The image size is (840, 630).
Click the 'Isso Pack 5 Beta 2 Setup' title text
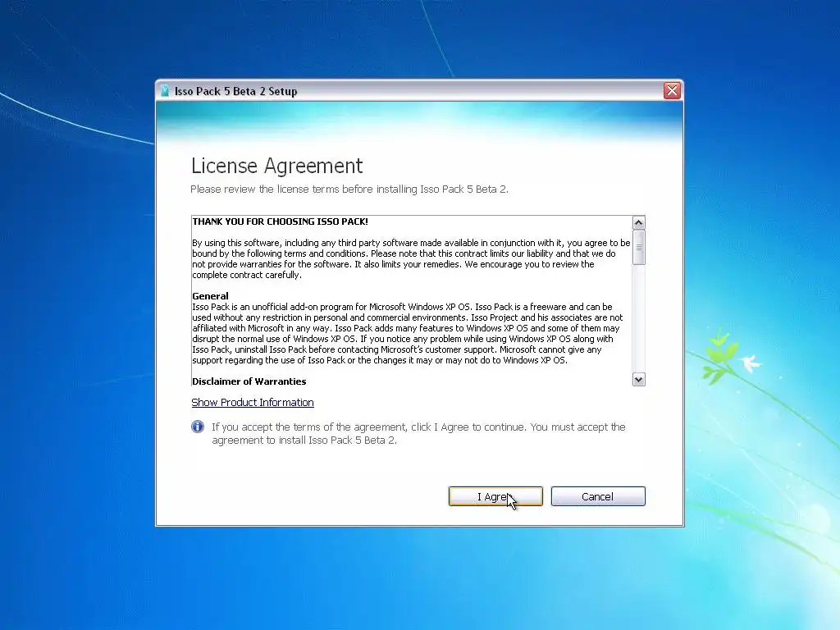235,91
